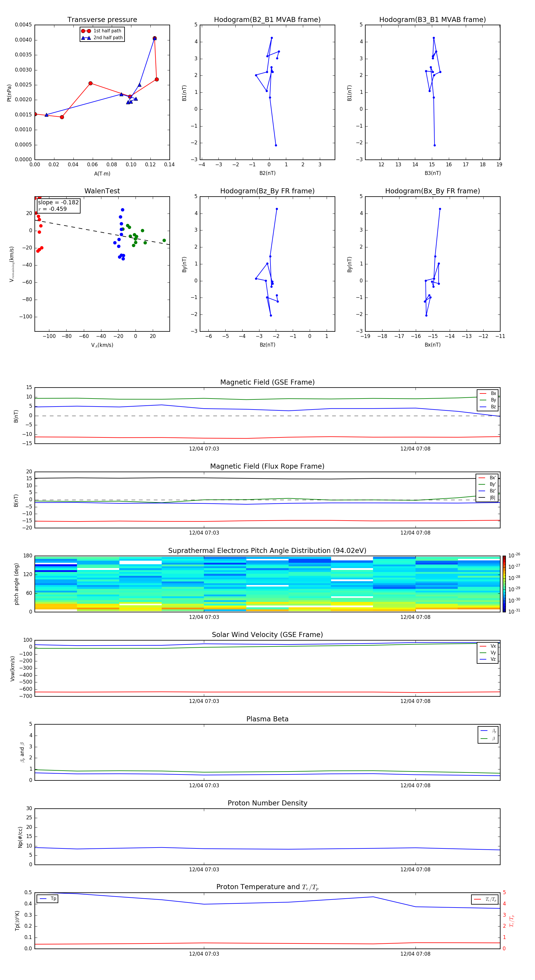This screenshot has height=980, width=535.
Task: Select the "2nd half path" legend entry
Action: [x=102, y=38]
